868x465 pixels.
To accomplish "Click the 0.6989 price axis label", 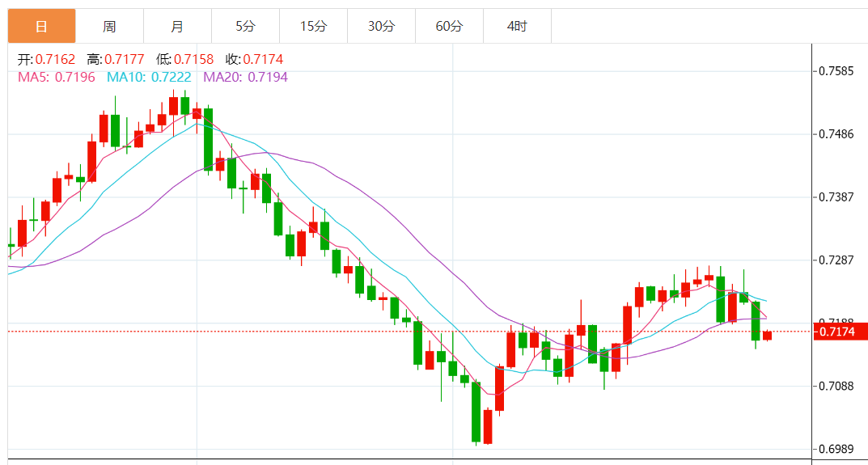I will point(836,449).
